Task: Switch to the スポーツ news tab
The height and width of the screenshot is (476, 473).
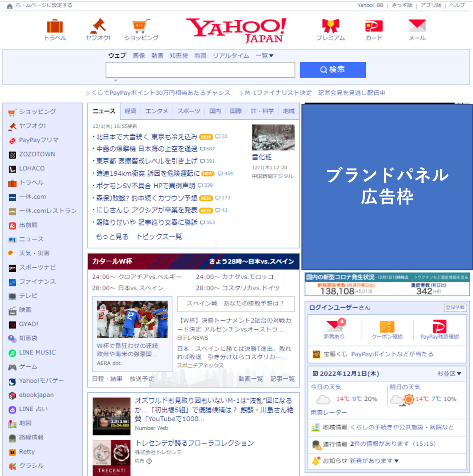Action: [189, 111]
